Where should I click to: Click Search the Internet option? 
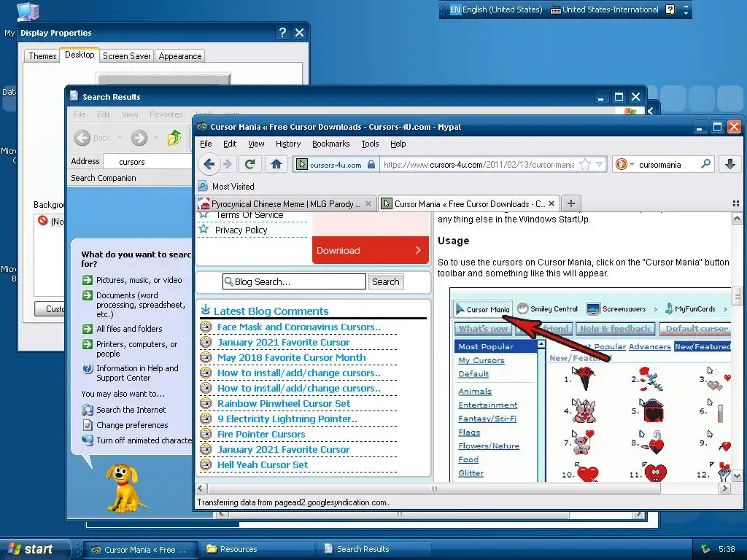pyautogui.click(x=131, y=410)
